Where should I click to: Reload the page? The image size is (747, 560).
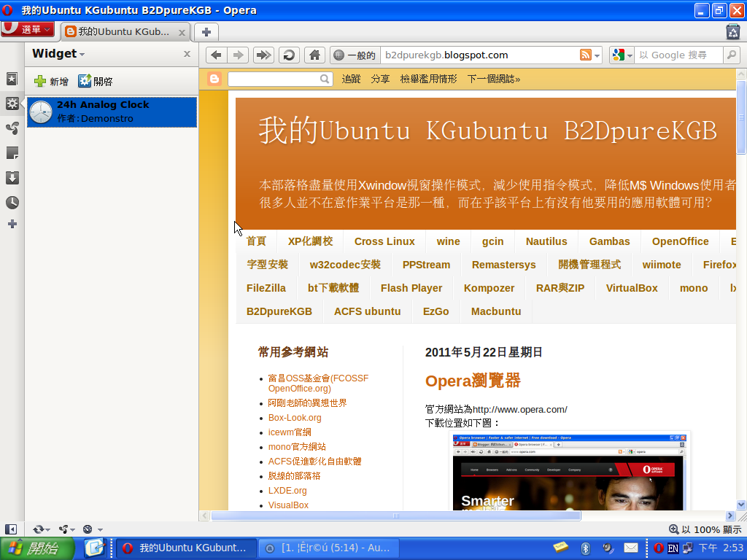(x=289, y=55)
